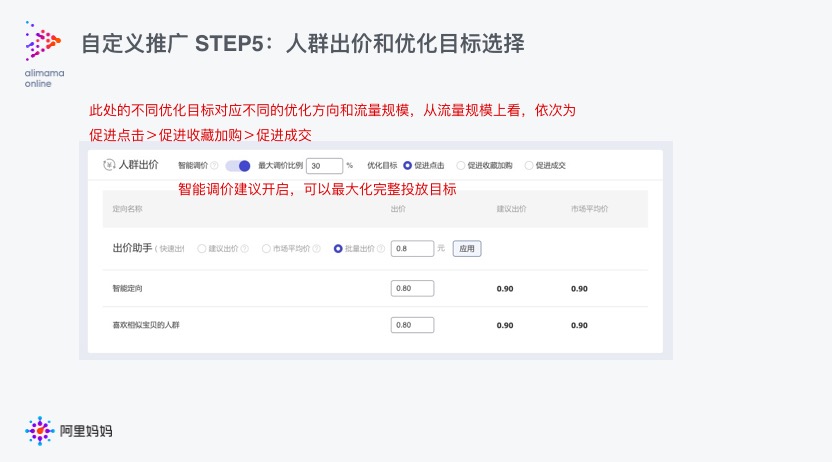Screen dimensions: 832x462
Task: Click the alimama online logo
Action: (44, 54)
